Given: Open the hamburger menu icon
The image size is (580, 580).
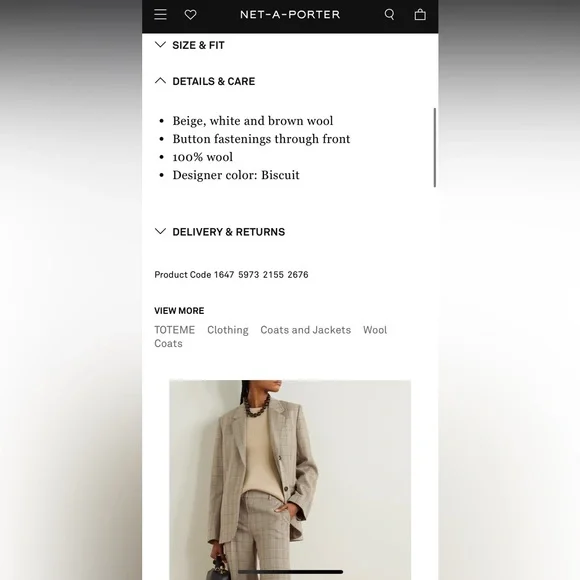Looking at the screenshot, I should point(160,14).
